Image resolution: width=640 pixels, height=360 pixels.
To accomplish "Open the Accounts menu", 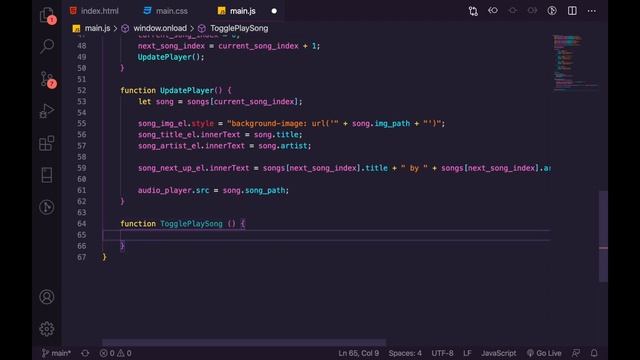I will click(47, 297).
